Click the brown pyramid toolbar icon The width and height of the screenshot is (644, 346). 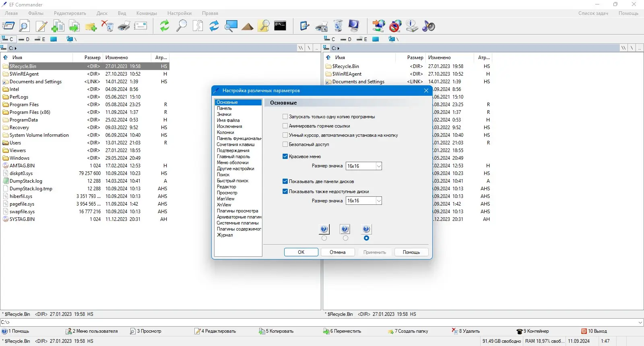(248, 26)
